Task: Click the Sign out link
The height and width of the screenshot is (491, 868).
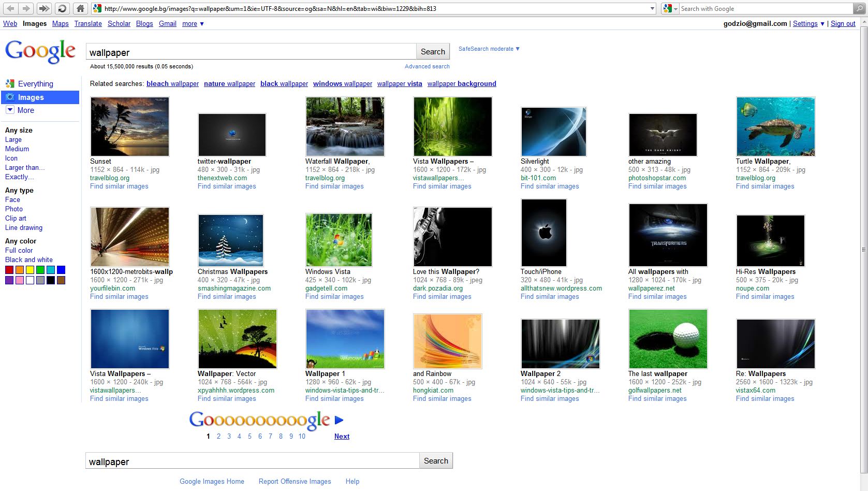Action: tap(843, 24)
